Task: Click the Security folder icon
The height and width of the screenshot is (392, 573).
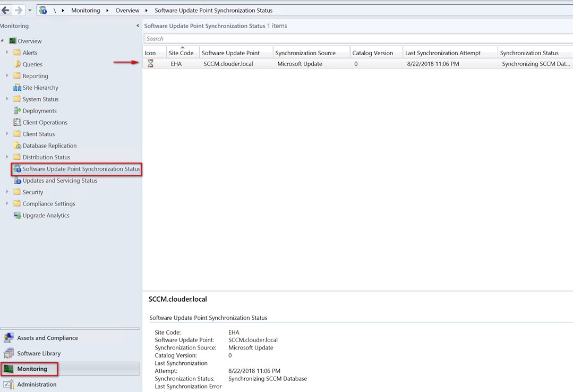Action: 17,192
